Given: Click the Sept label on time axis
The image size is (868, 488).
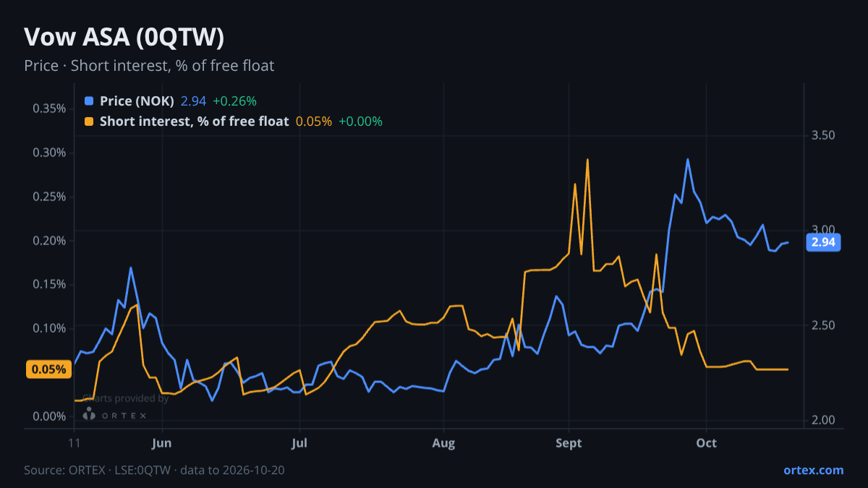Looking at the screenshot, I should (x=569, y=442).
